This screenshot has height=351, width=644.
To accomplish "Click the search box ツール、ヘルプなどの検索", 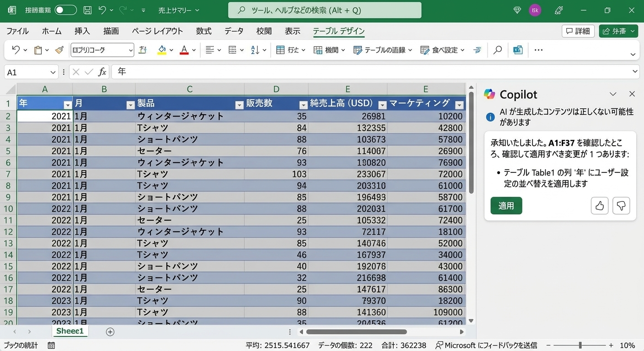I will tap(325, 10).
